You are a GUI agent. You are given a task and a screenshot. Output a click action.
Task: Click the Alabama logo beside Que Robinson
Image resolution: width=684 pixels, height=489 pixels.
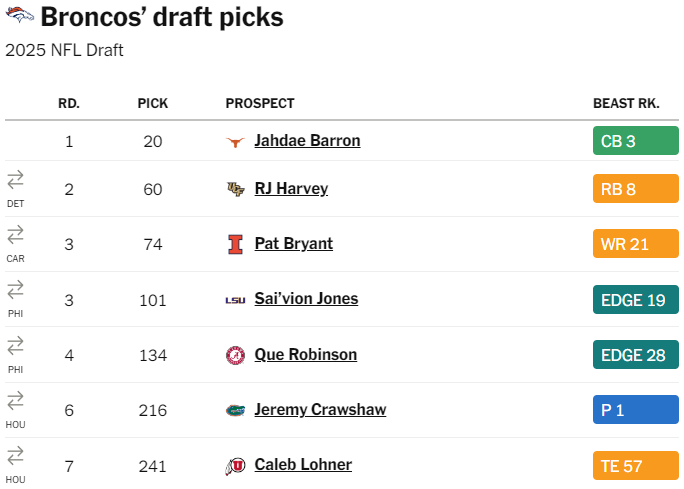click(x=235, y=355)
